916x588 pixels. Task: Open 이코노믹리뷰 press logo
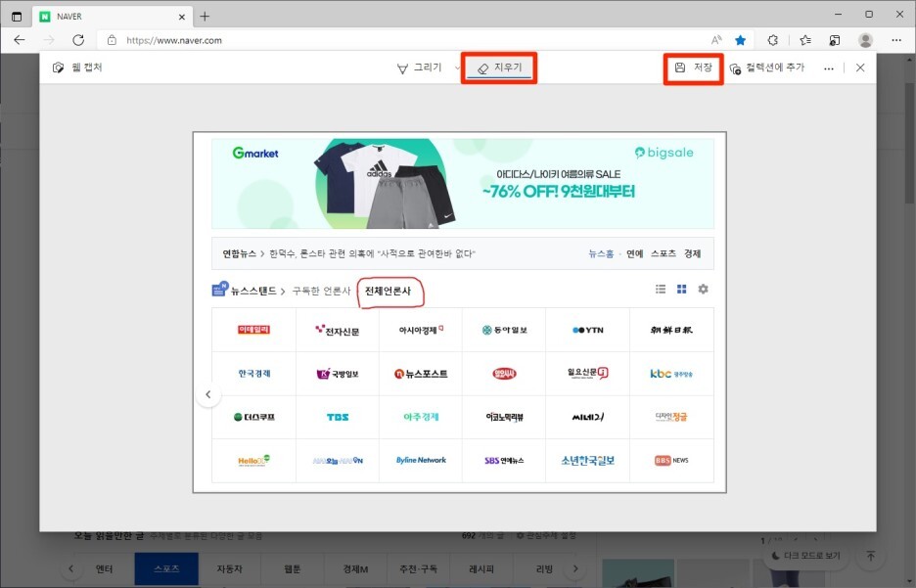pos(504,417)
